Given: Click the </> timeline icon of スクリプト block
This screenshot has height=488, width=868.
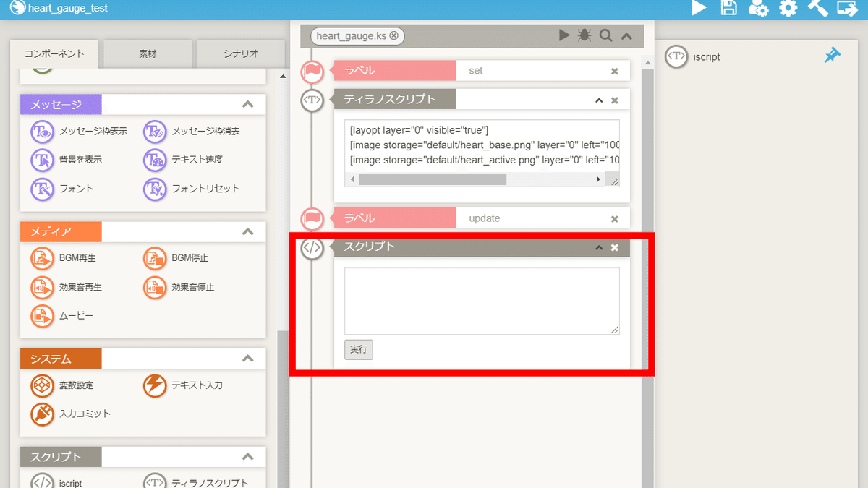Looking at the screenshot, I should pyautogui.click(x=312, y=248).
